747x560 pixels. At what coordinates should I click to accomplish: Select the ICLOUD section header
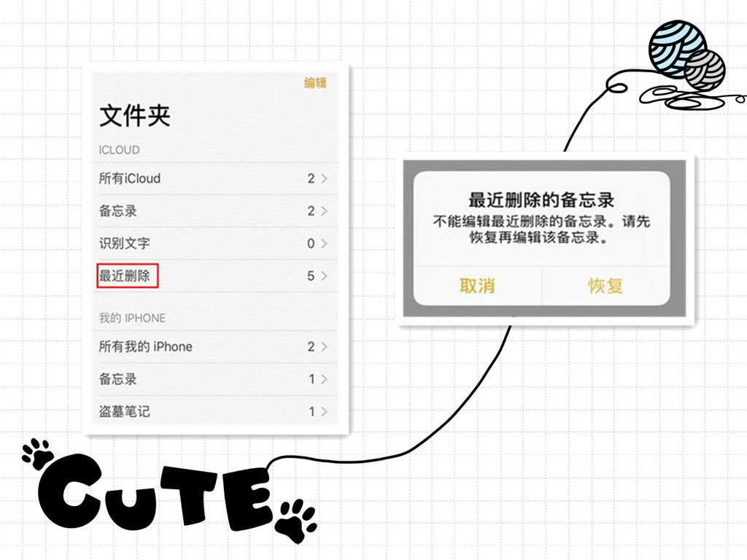[x=117, y=150]
